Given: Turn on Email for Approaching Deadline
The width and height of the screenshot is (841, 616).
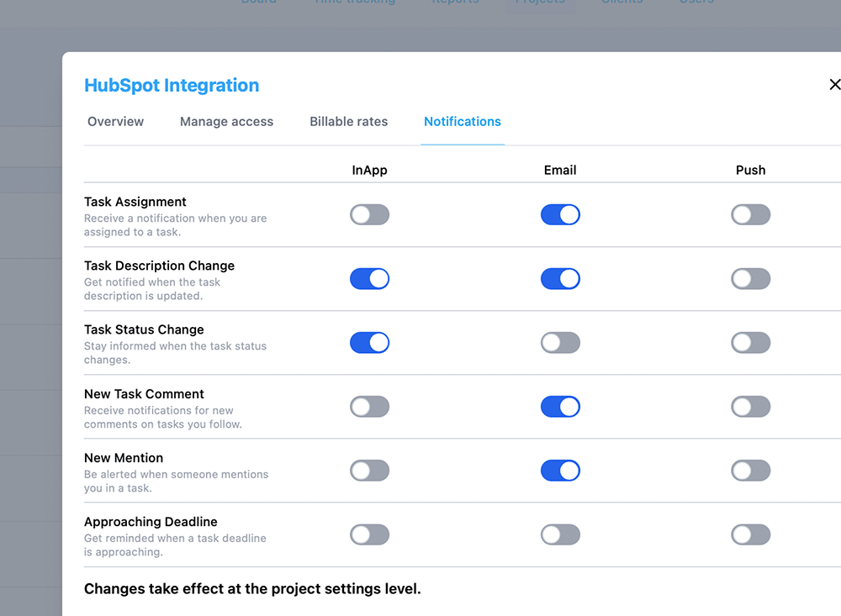Looking at the screenshot, I should [560, 534].
